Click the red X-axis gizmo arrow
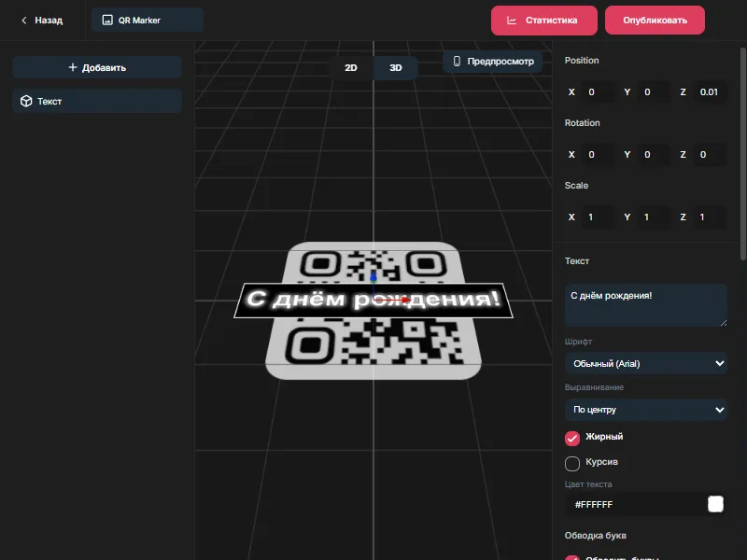 405,300
